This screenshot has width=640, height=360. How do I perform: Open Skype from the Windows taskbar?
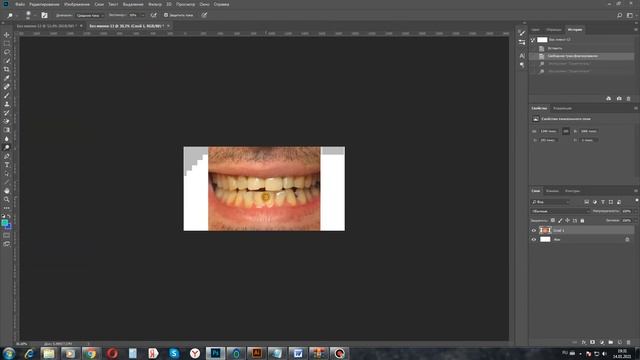pos(174,353)
